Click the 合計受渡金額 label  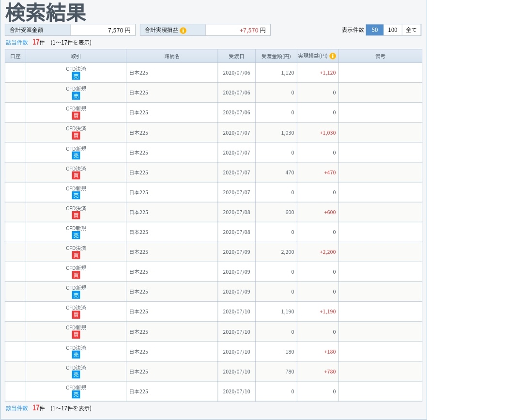26,30
